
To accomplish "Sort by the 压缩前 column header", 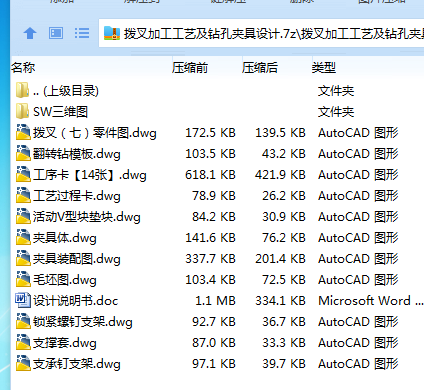I will tap(190, 68).
